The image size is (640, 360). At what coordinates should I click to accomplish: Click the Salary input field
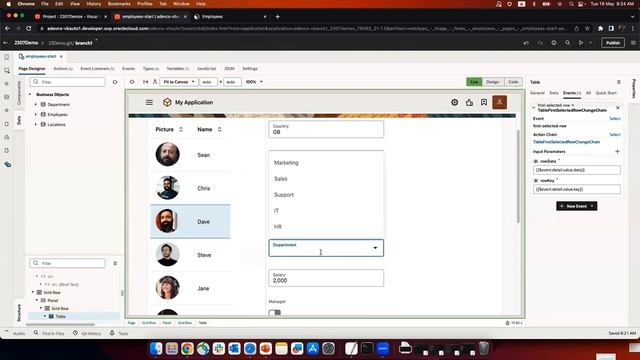pos(326,278)
